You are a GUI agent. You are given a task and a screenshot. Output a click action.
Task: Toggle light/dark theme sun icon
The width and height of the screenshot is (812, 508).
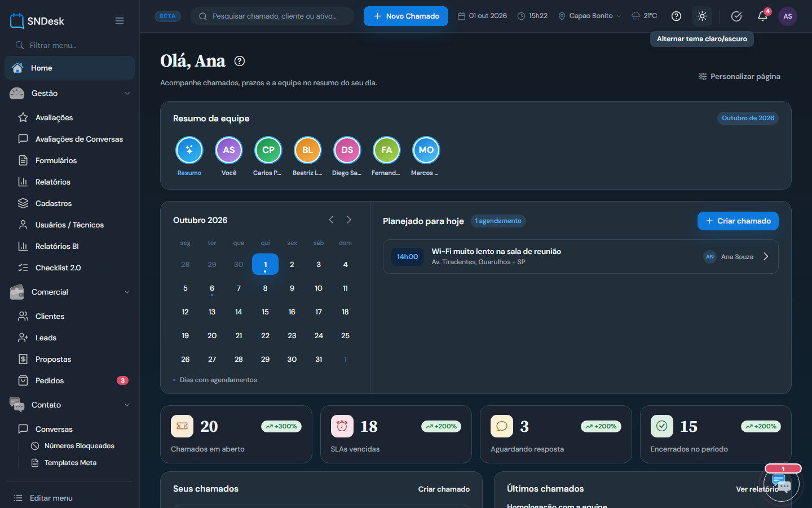pyautogui.click(x=702, y=16)
